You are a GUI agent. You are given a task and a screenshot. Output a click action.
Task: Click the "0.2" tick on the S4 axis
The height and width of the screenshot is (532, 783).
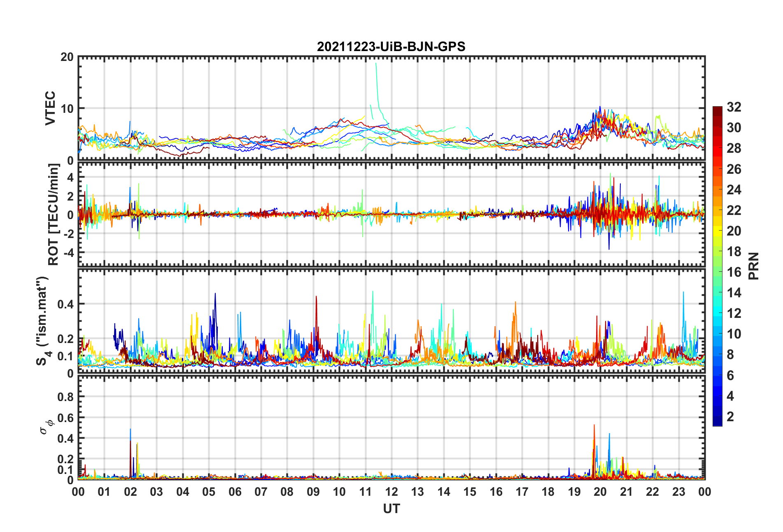coord(65,339)
